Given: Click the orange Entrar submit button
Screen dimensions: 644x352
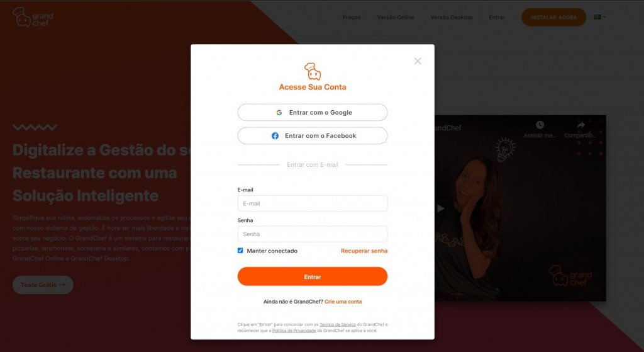Looking at the screenshot, I should (x=313, y=276).
